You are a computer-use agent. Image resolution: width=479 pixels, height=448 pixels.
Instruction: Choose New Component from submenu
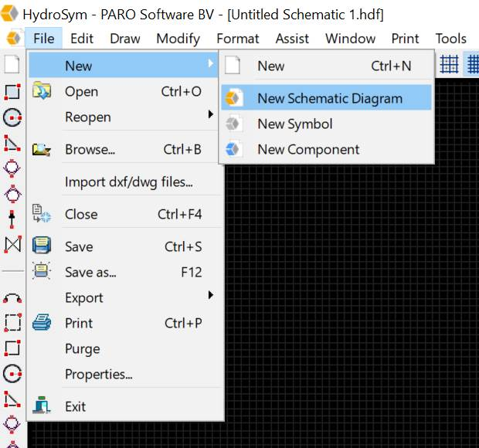(326, 149)
